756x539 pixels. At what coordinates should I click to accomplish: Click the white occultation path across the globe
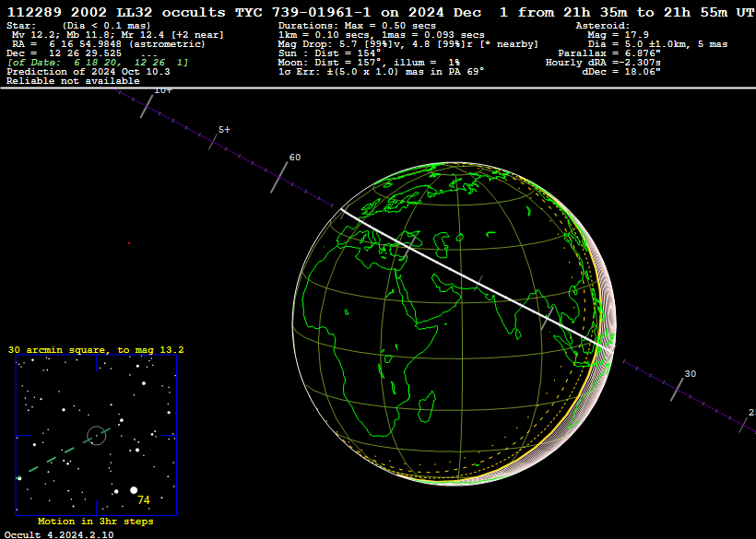(477, 281)
